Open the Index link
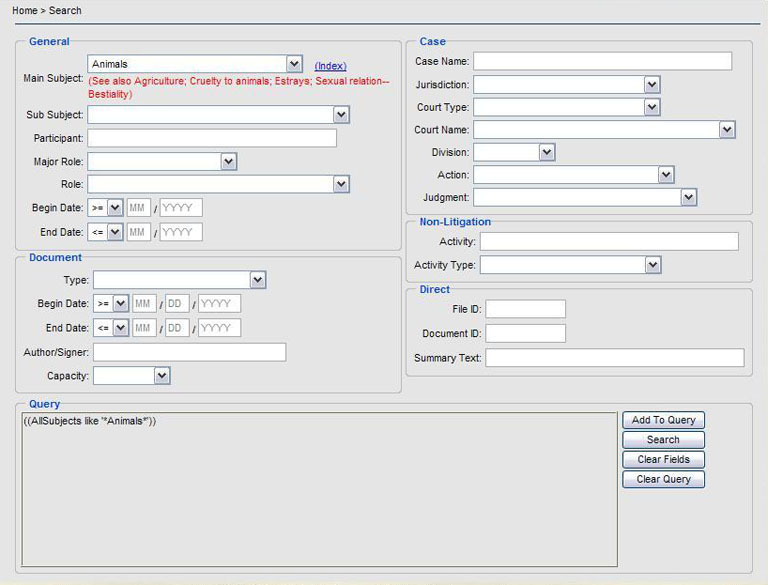The image size is (768, 585). coord(330,66)
